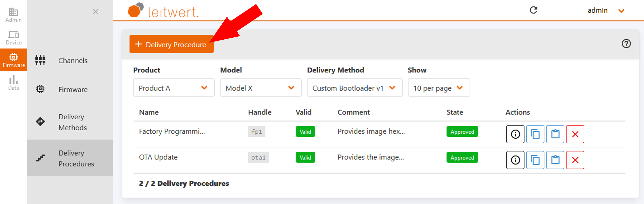Open the Delivery Methods page
The height and width of the screenshot is (204, 644).
[x=72, y=122]
